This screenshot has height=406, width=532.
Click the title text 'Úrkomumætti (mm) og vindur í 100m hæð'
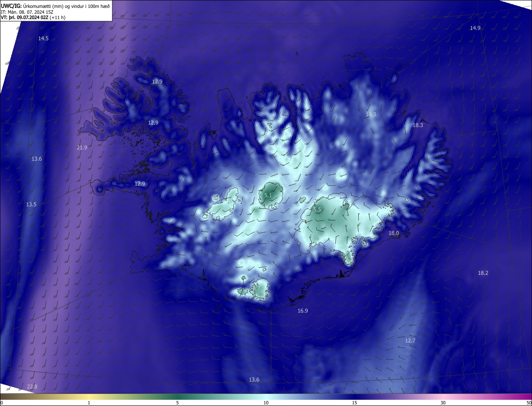pos(66,6)
